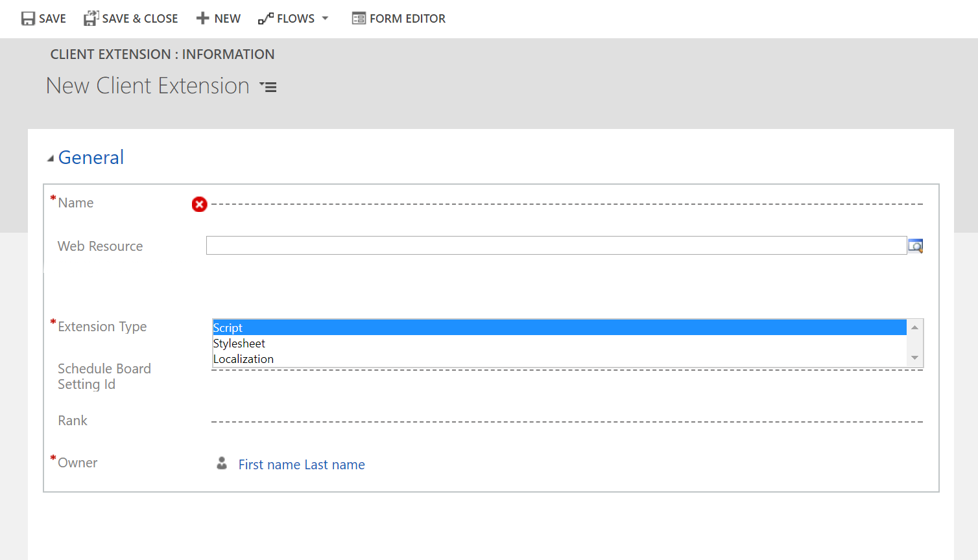Click the person icon next to Owner

point(221,463)
